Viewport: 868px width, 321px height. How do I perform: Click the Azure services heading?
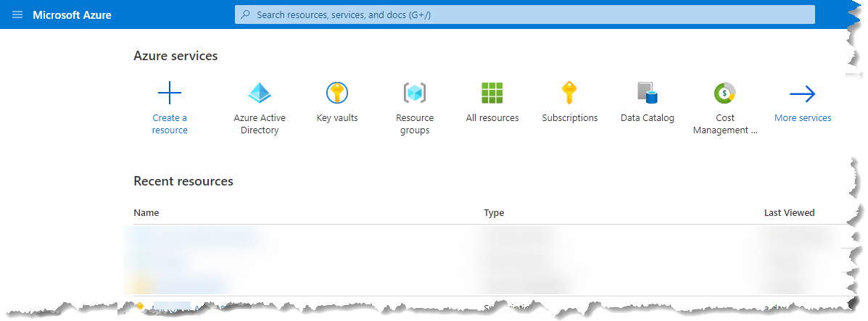click(x=175, y=56)
